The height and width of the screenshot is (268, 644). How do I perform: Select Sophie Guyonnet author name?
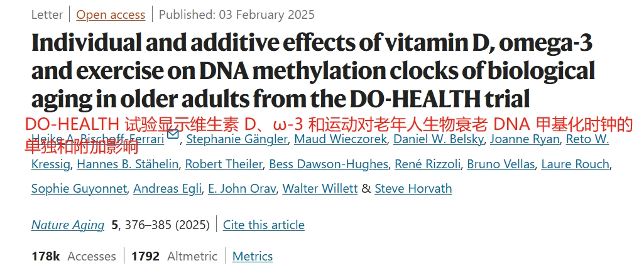(x=79, y=189)
